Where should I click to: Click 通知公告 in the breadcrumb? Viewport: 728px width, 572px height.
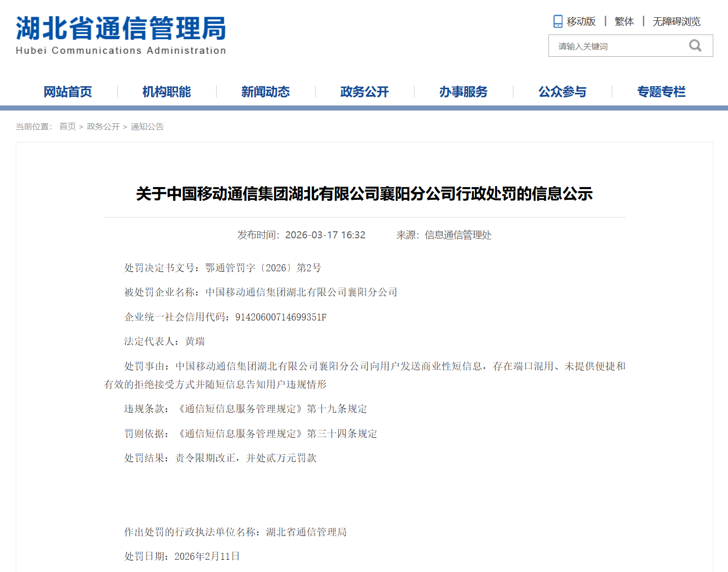point(147,126)
